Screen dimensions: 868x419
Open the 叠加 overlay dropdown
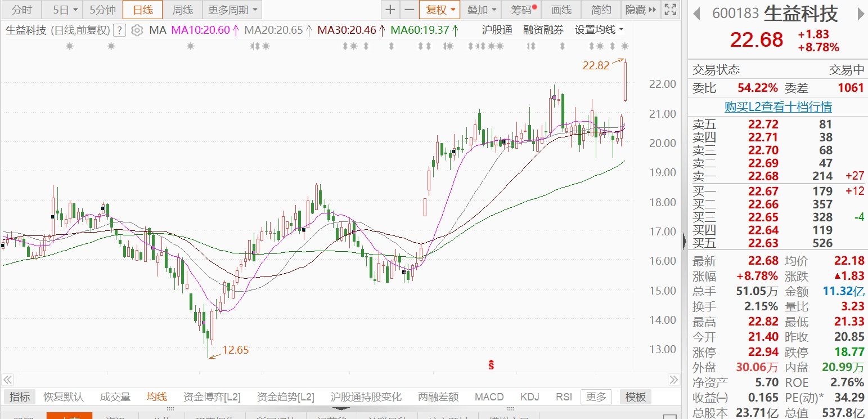pyautogui.click(x=482, y=10)
